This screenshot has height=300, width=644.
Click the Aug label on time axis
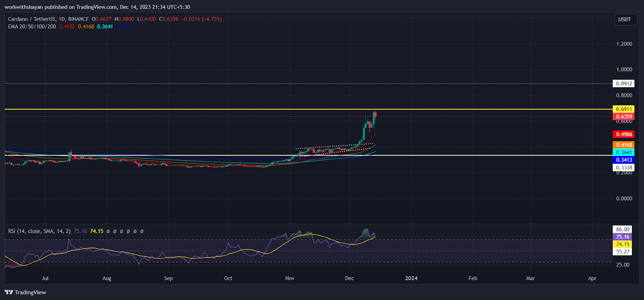[x=107, y=278]
